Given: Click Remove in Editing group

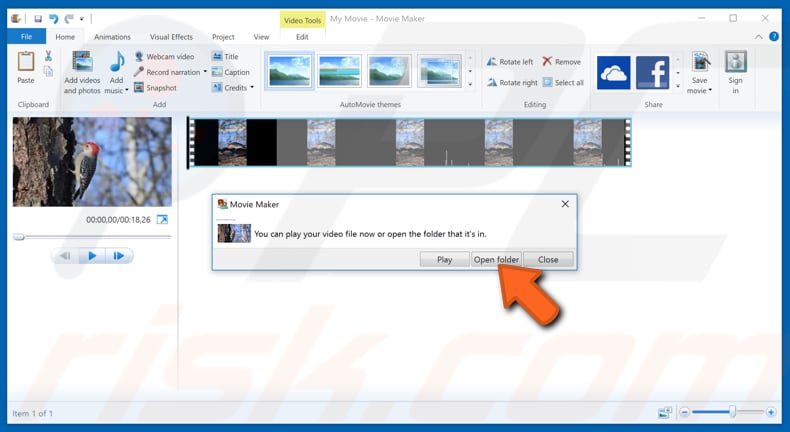Looking at the screenshot, I should 562,61.
